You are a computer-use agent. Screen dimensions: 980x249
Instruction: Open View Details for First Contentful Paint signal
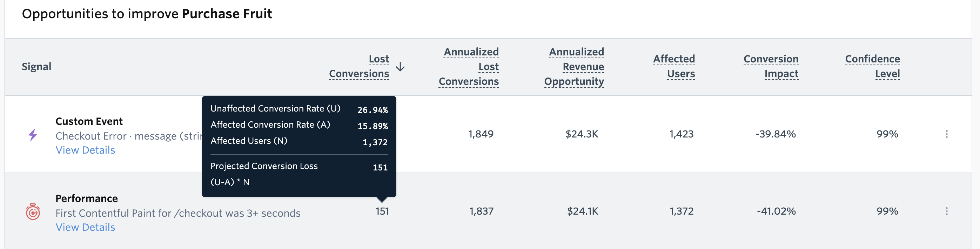pos(85,227)
